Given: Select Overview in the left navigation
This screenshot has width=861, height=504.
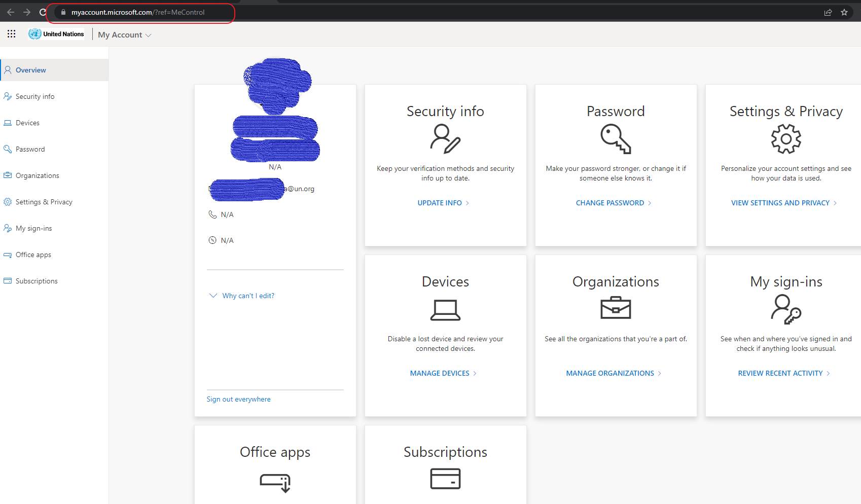Looking at the screenshot, I should (54, 70).
